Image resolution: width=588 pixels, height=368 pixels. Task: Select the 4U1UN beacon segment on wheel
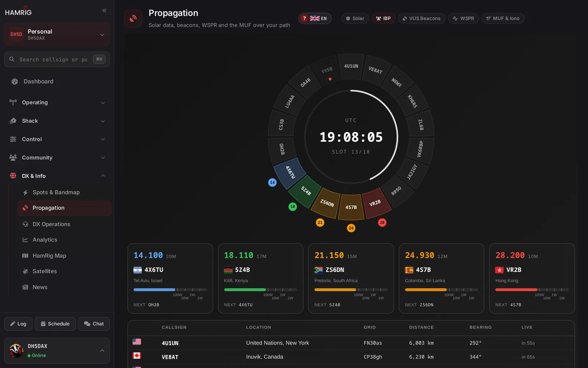point(351,66)
